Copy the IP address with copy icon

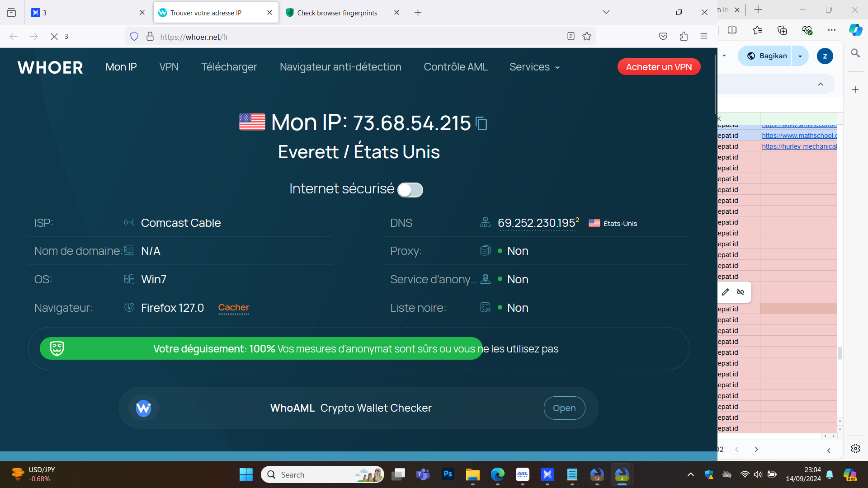click(481, 123)
